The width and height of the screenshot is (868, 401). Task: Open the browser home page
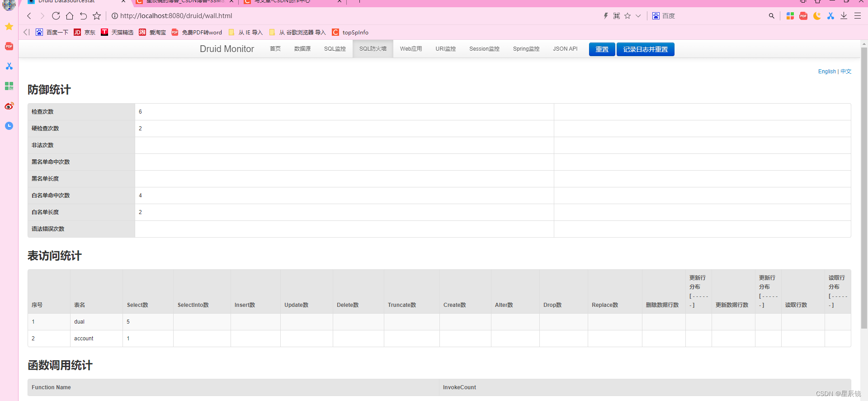[x=70, y=16]
